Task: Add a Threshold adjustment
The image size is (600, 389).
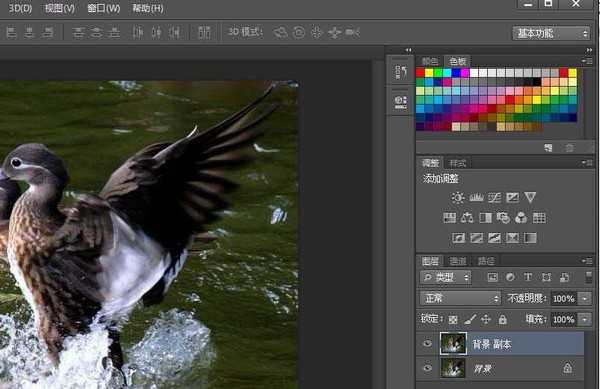Action: pyautogui.click(x=494, y=238)
